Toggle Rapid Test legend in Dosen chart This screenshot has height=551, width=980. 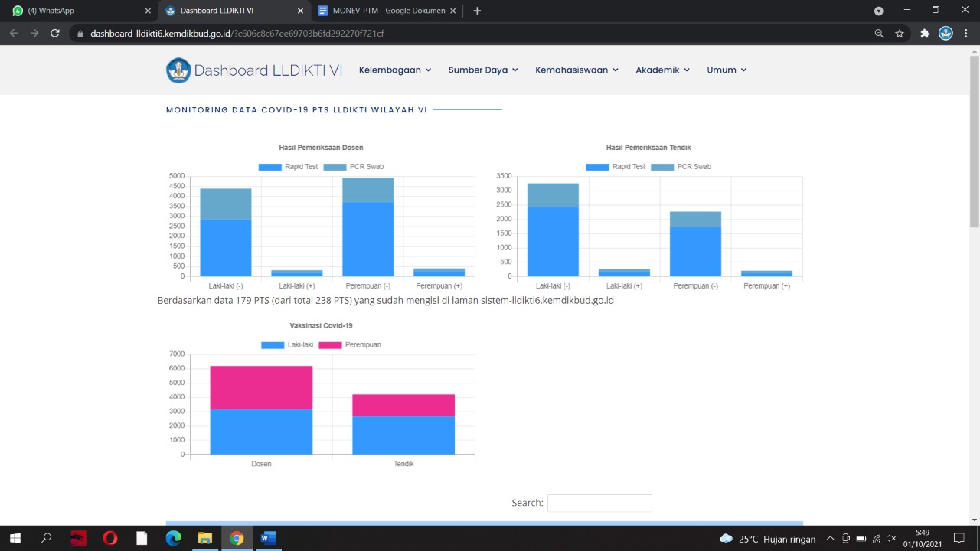click(x=288, y=167)
